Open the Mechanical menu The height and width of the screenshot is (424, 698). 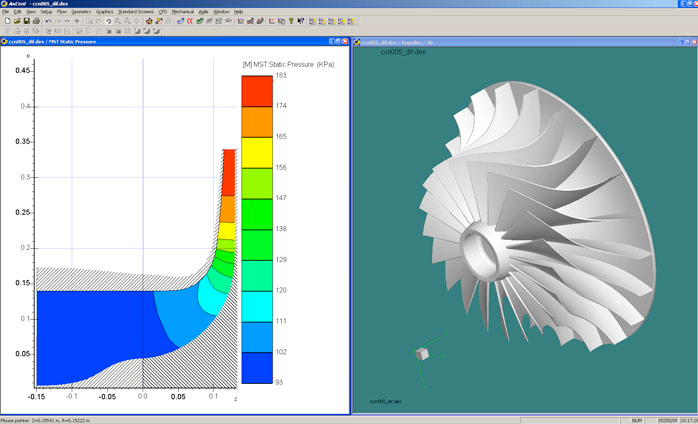point(183,12)
